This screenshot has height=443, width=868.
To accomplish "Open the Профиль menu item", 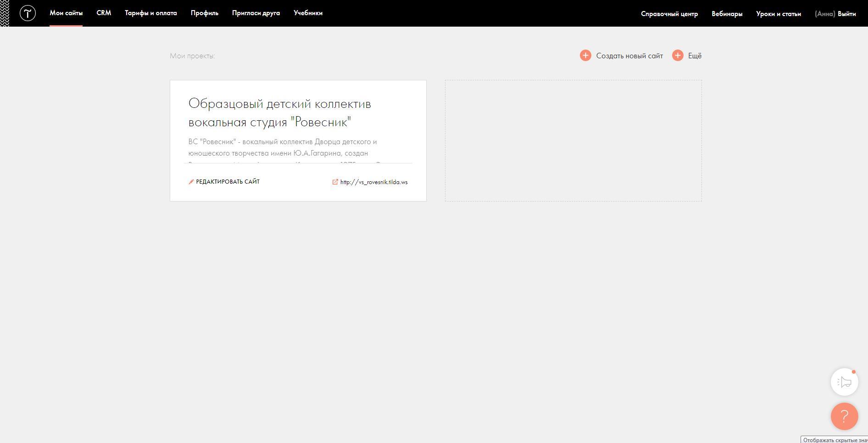I will tap(204, 13).
